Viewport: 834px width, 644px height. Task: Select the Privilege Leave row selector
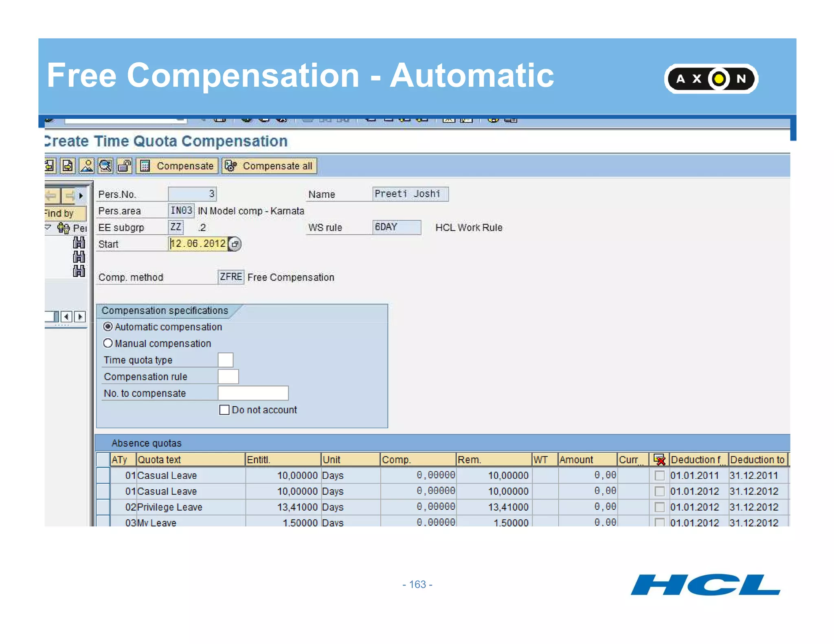103,507
